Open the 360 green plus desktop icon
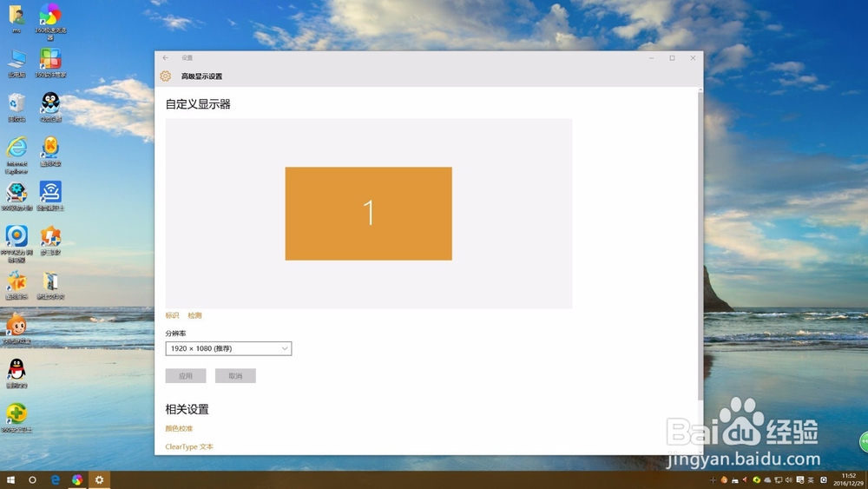 16,418
